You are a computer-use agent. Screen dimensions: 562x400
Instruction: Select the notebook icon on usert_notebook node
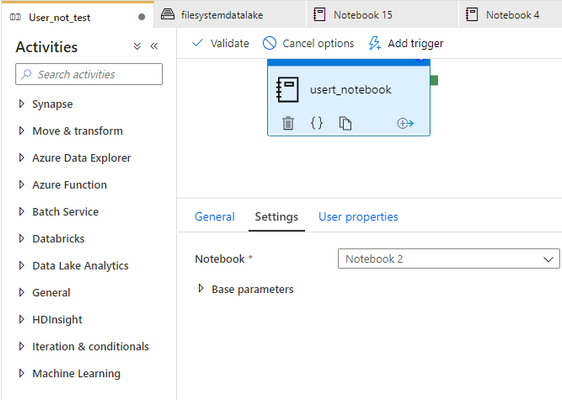[x=287, y=90]
